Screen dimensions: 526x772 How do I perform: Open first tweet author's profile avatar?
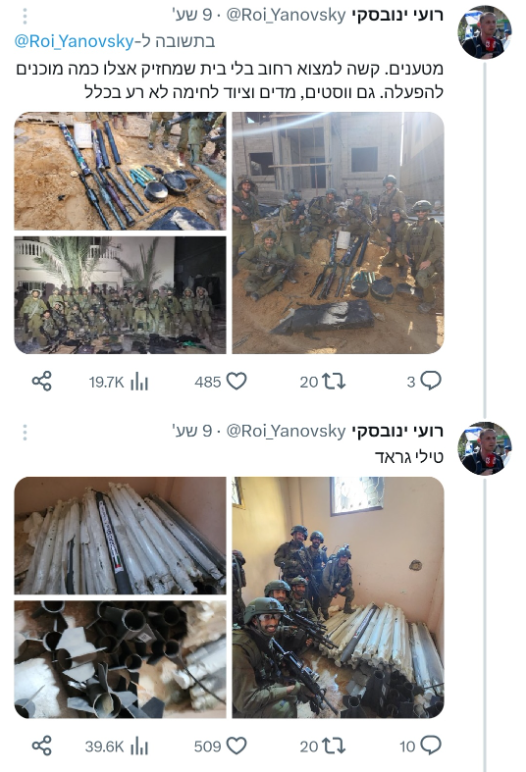pyautogui.click(x=485, y=32)
